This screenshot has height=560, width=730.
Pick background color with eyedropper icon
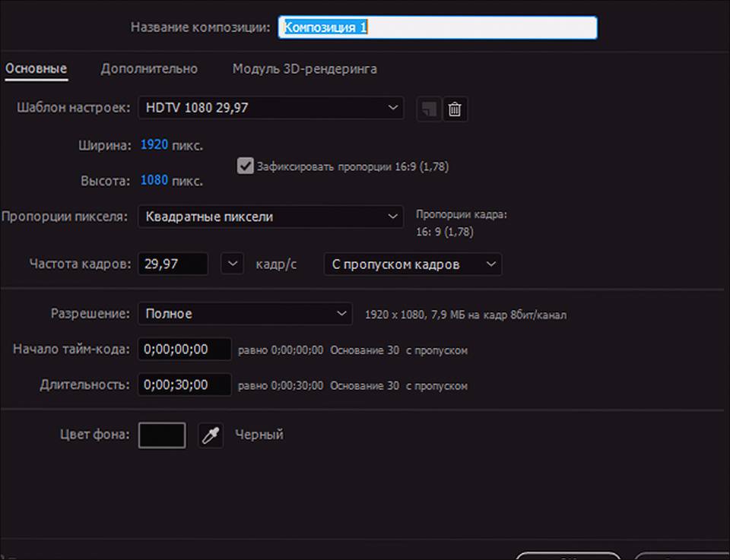tap(211, 435)
